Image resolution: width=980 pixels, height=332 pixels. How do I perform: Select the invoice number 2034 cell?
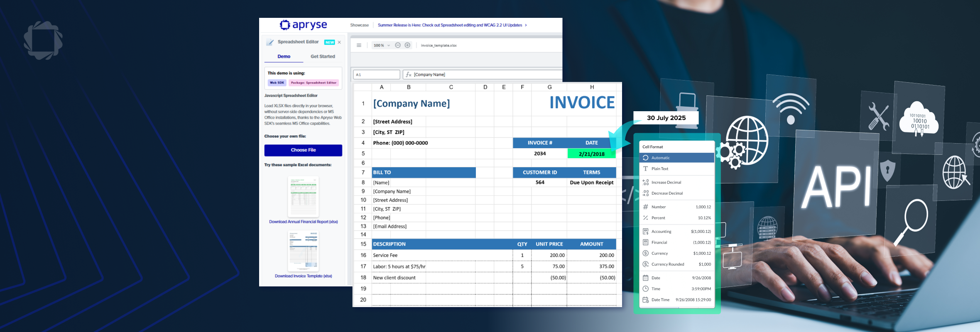tap(540, 154)
